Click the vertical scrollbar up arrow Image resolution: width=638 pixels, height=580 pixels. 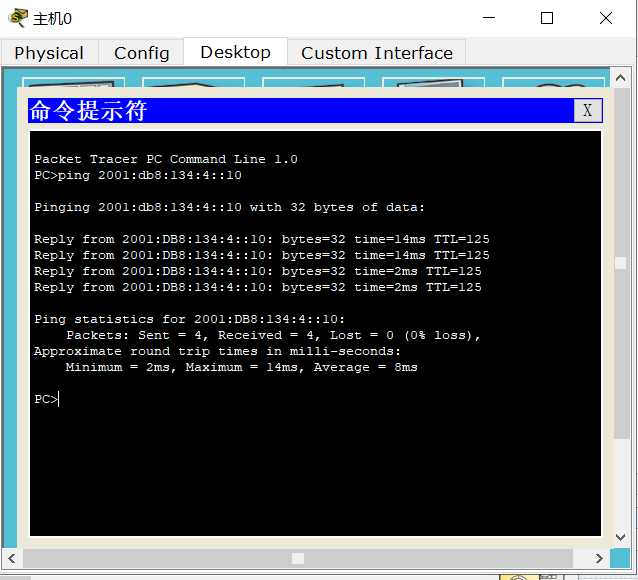tap(621, 78)
